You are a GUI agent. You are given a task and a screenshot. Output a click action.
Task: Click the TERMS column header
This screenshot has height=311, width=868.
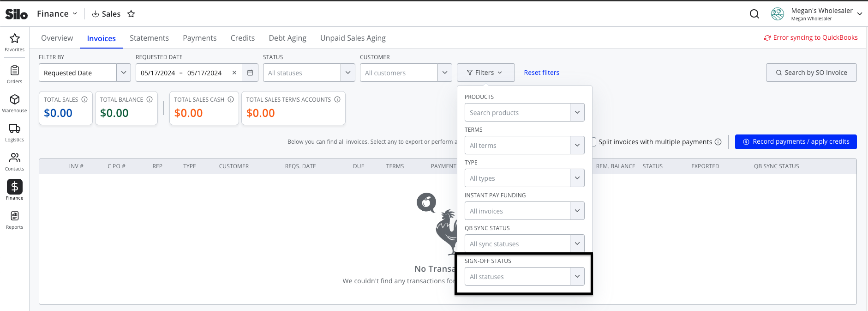click(395, 166)
